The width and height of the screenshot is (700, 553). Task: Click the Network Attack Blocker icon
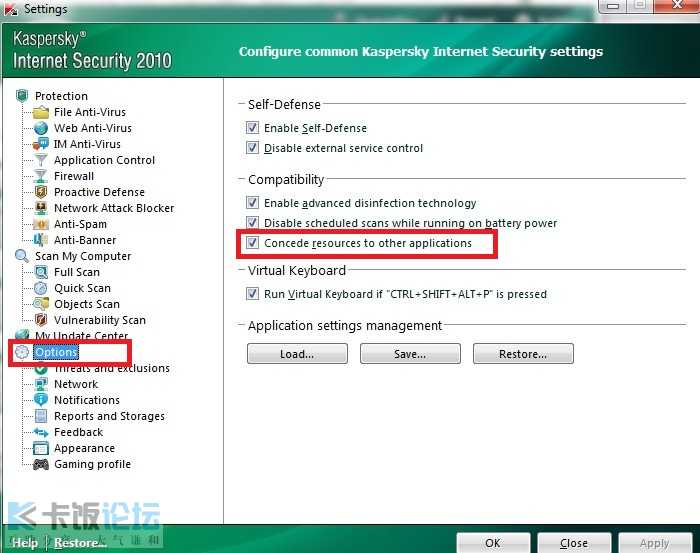tap(41, 208)
